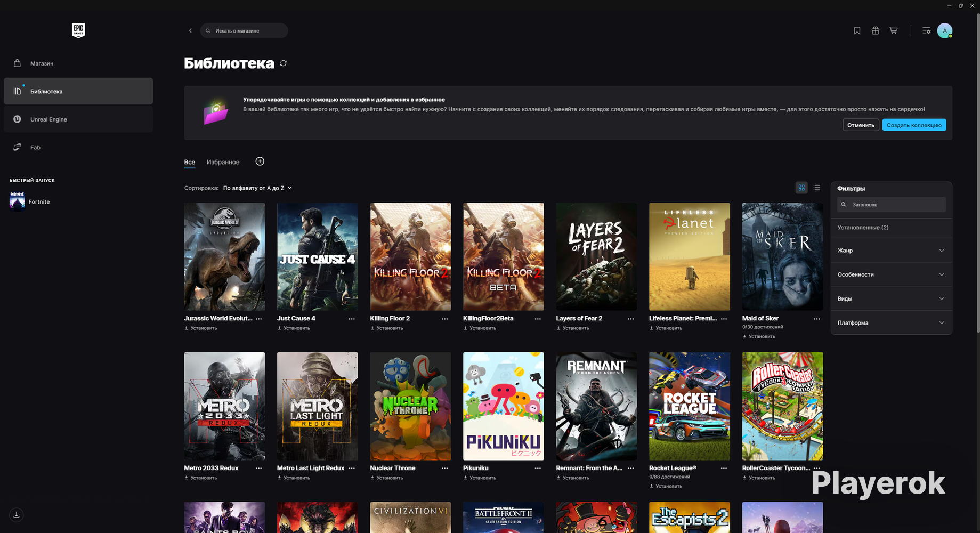Open the sorting dropdown 'По алфавиту от A до Z'
980x533 pixels.
coord(257,188)
